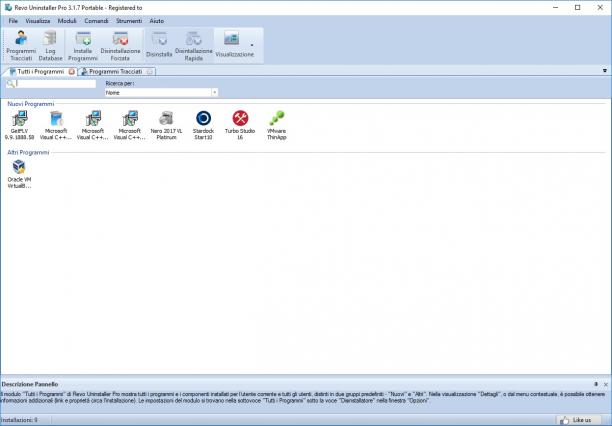The width and height of the screenshot is (612, 426).
Task: Select the third Microsoft Visual C++ entry
Action: point(129,125)
